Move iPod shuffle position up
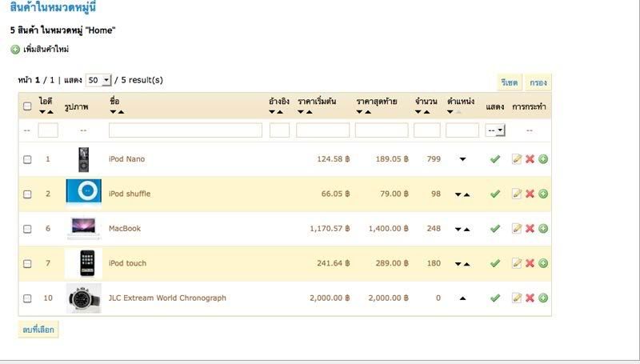Image resolution: width=640 pixels, height=364 pixels. (467, 194)
